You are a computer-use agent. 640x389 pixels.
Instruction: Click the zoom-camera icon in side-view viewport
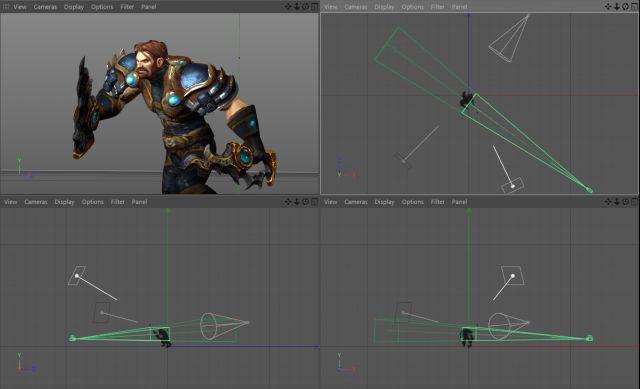297,202
